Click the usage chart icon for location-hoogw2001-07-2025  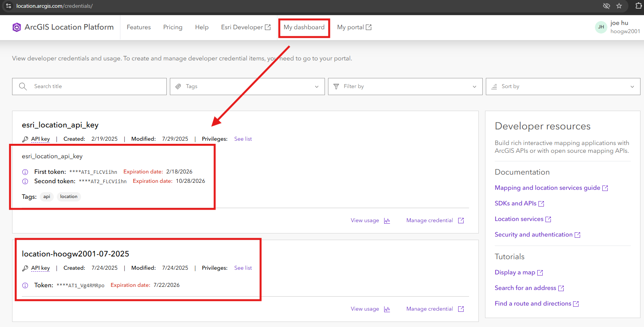coord(387,309)
